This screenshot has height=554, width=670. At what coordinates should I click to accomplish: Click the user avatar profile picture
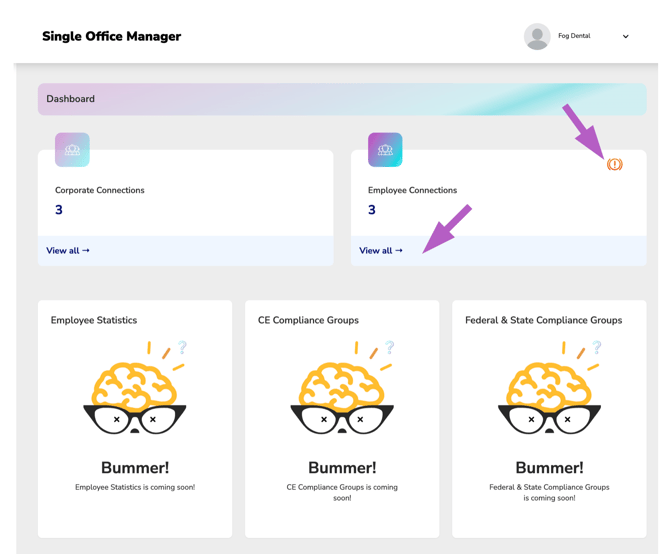click(x=537, y=36)
